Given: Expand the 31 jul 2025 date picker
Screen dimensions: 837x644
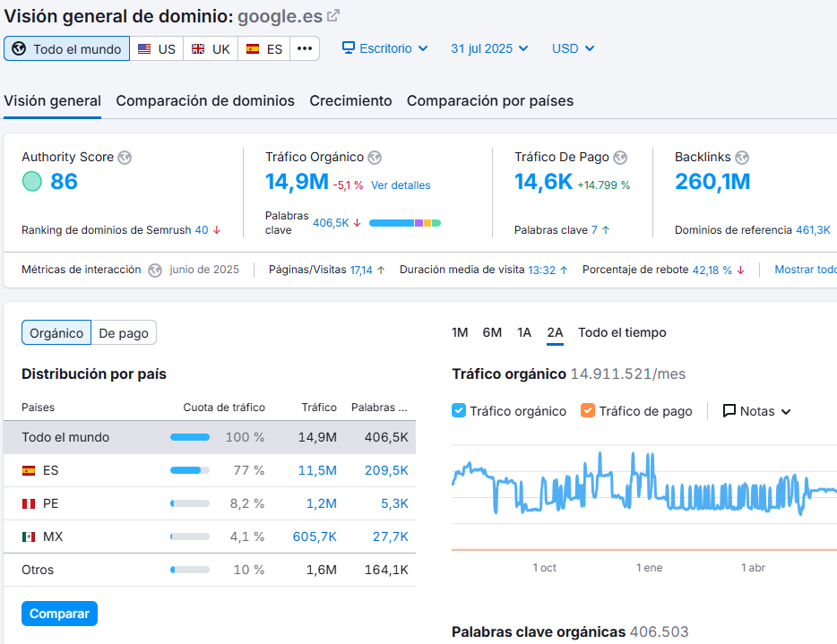Looking at the screenshot, I should tap(489, 48).
